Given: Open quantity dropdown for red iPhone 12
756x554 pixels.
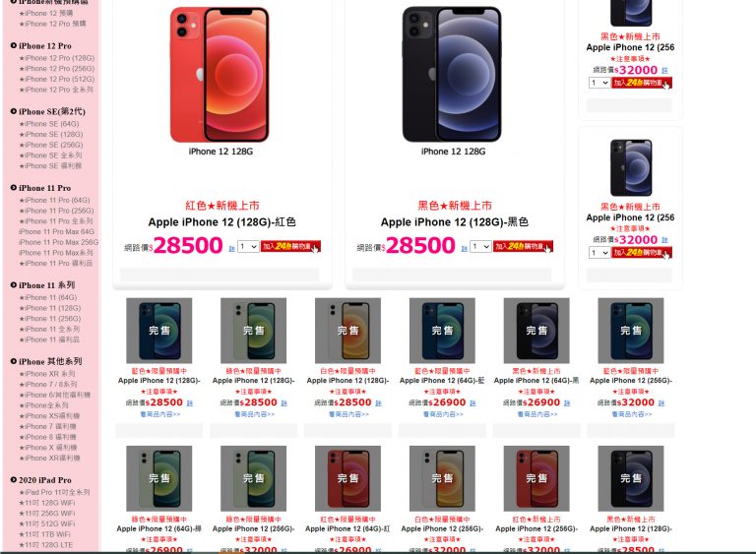Looking at the screenshot, I should click(x=248, y=246).
